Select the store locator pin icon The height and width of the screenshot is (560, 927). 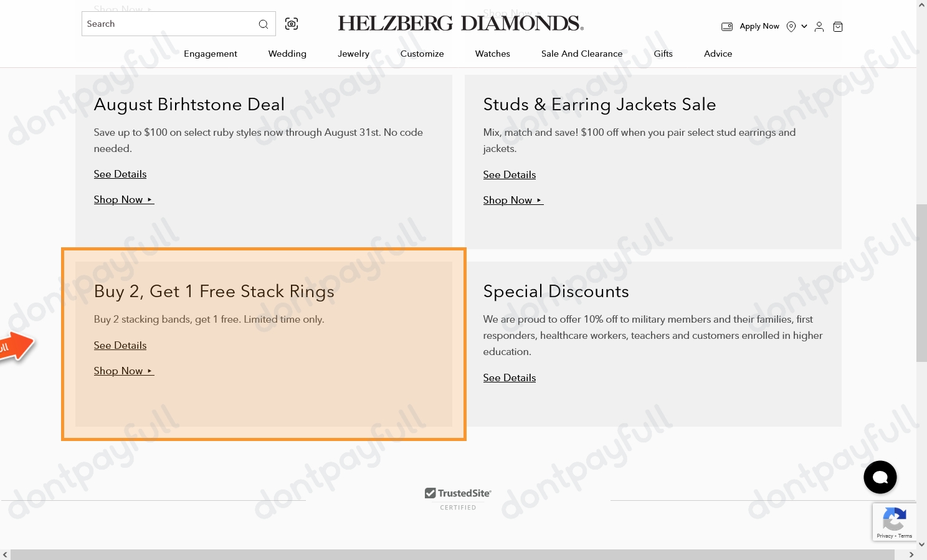click(x=791, y=26)
